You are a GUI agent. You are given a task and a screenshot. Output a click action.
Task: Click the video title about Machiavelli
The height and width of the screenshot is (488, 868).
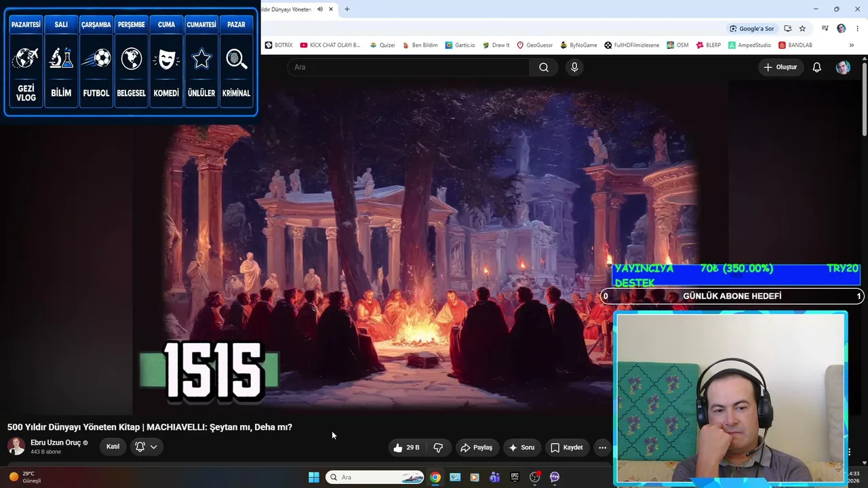150,427
